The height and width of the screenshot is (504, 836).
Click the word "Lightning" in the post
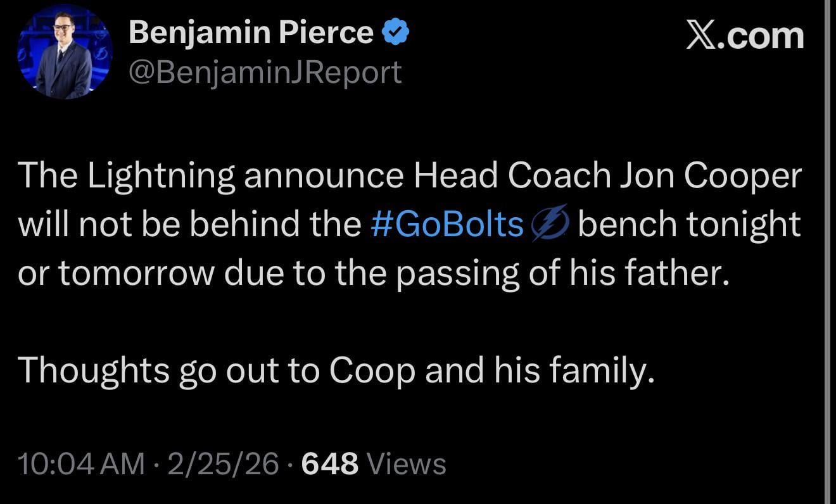[161, 178]
